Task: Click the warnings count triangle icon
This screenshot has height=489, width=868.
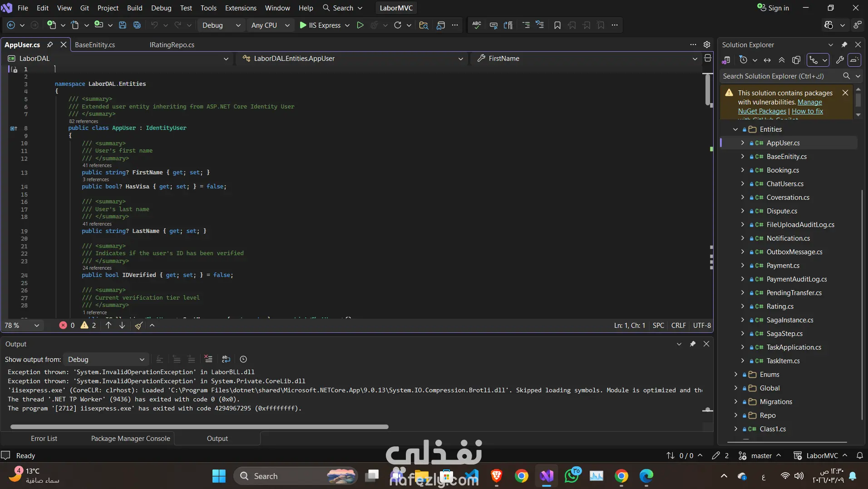Action: click(x=84, y=326)
